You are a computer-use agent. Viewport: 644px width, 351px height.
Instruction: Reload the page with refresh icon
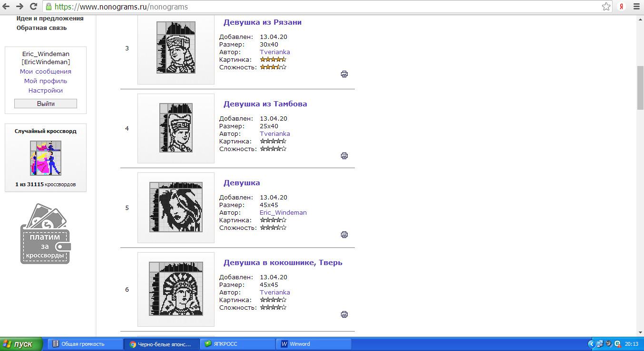click(x=33, y=7)
